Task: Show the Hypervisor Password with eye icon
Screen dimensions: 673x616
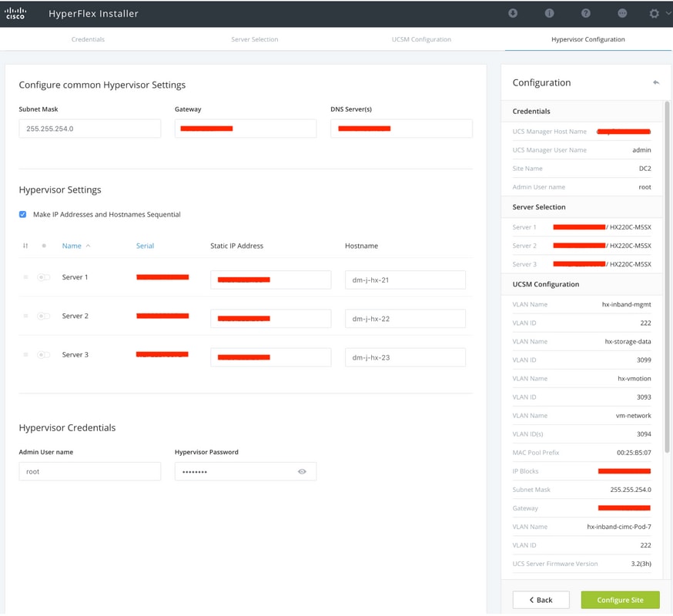Action: point(302,472)
